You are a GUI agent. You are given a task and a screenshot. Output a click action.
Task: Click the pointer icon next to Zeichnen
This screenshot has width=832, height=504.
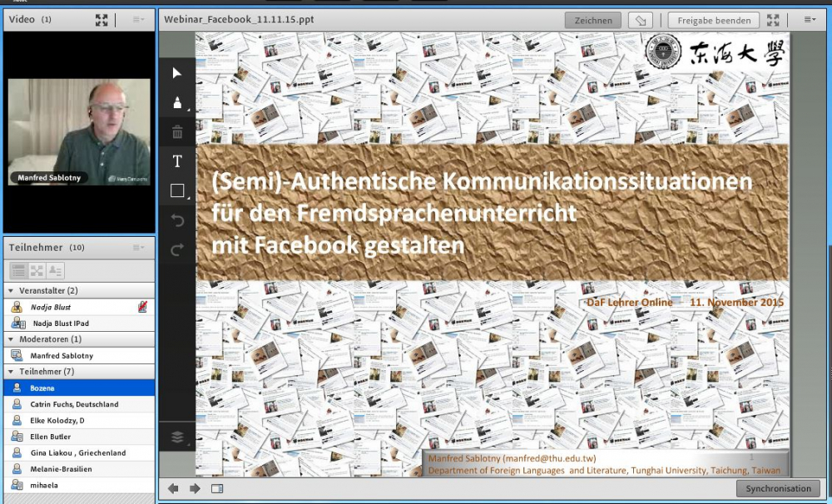(641, 21)
